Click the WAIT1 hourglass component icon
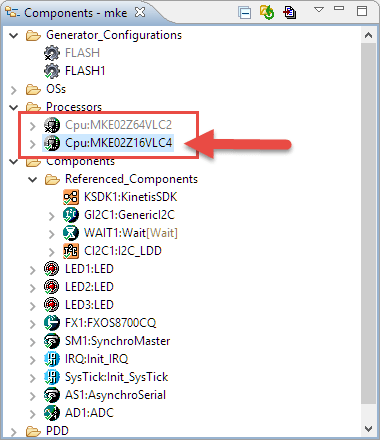The image size is (380, 440). click(x=71, y=233)
